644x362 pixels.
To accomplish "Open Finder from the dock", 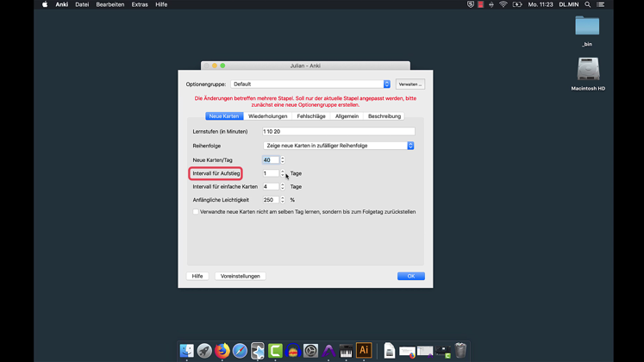I will coord(187,351).
